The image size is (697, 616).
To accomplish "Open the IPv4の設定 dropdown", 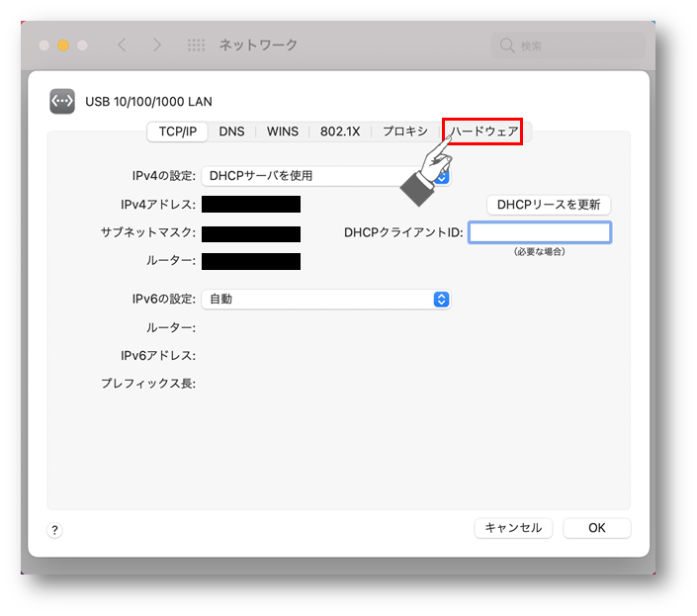I will point(326,176).
